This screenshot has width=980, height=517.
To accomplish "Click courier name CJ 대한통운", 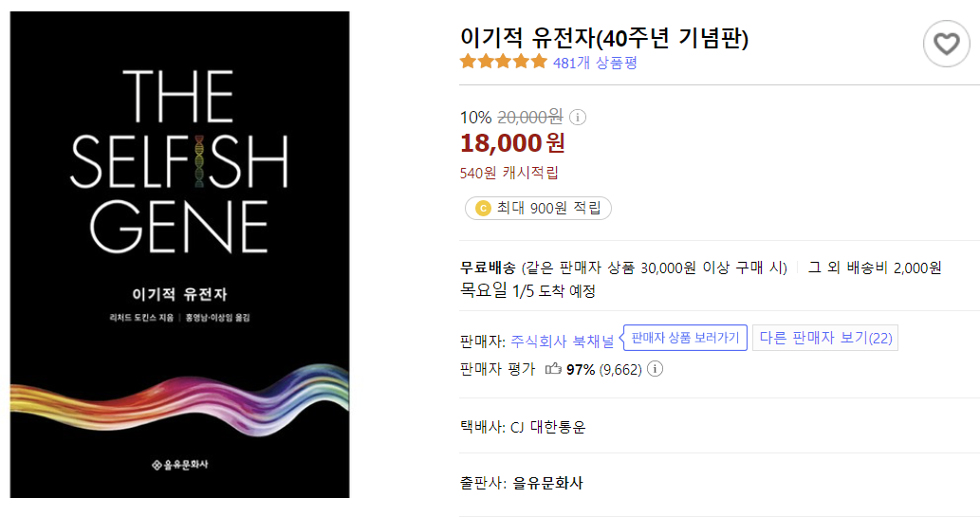I will [x=548, y=427].
